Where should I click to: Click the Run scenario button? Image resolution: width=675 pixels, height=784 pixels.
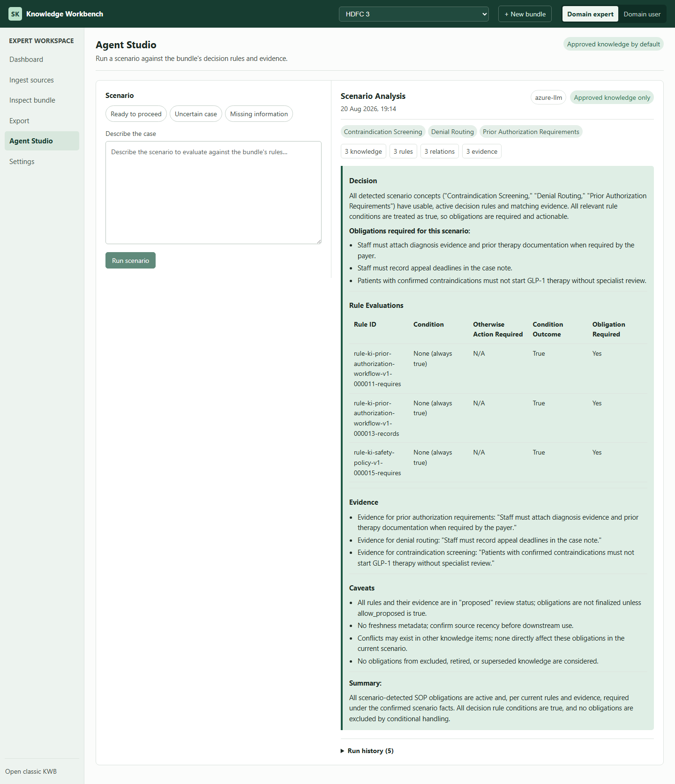click(x=130, y=261)
